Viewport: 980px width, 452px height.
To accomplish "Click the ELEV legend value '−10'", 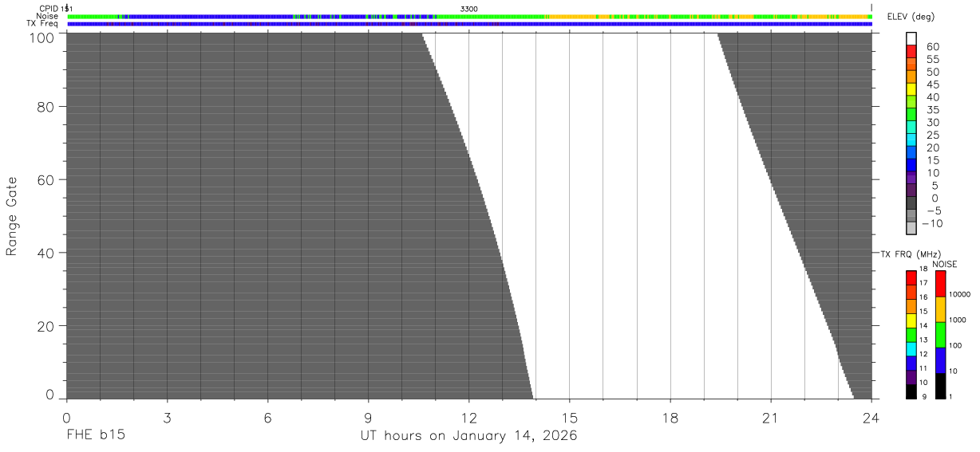I will point(934,224).
